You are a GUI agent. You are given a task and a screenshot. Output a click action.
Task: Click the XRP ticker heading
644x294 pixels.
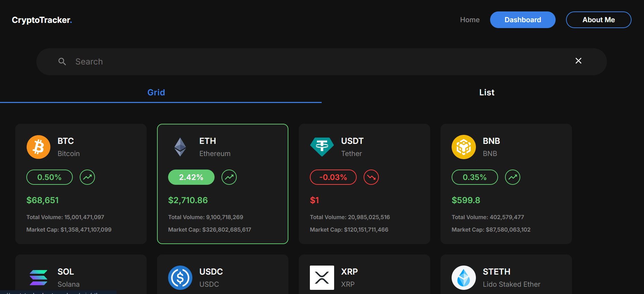pos(349,272)
